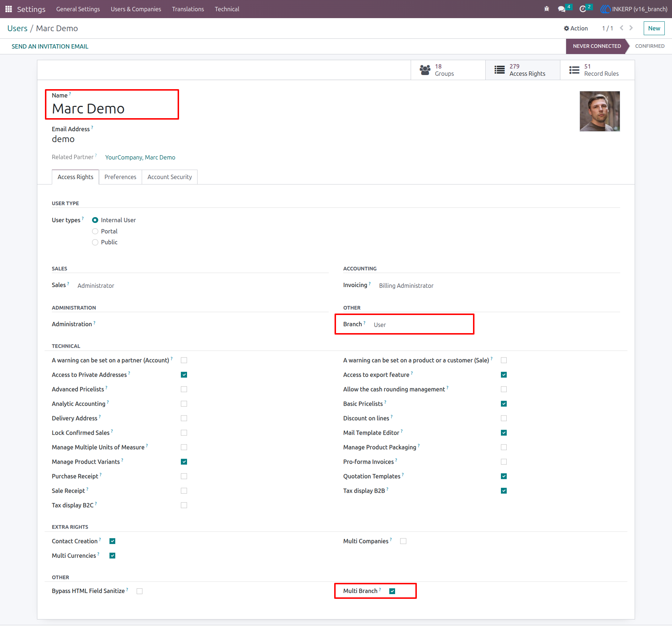Go to the previous record arrow

pyautogui.click(x=622, y=28)
